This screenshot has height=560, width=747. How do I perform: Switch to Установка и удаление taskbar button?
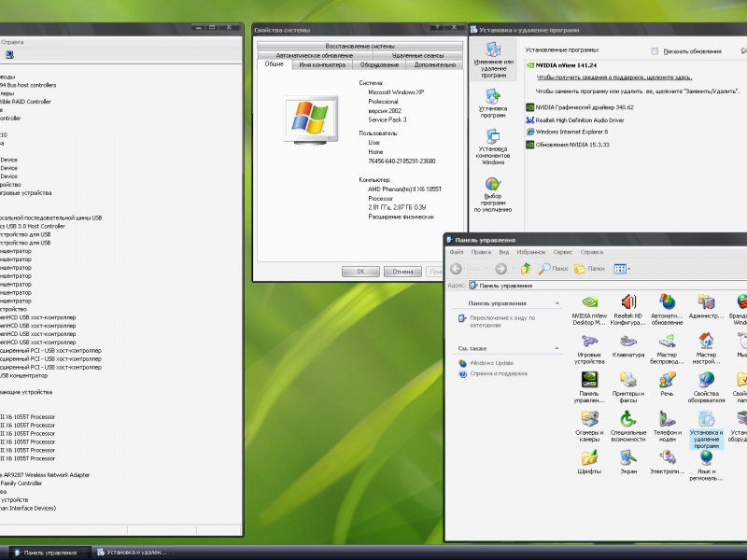[133, 553]
